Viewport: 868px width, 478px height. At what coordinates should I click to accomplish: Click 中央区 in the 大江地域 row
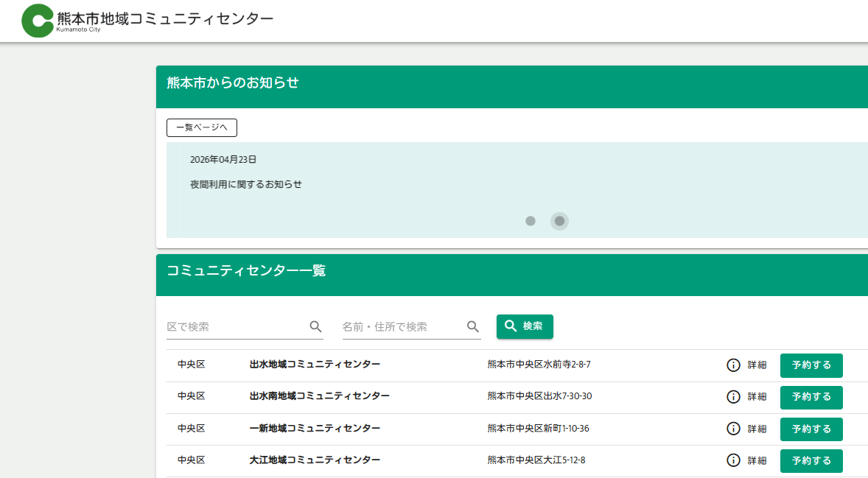click(191, 460)
